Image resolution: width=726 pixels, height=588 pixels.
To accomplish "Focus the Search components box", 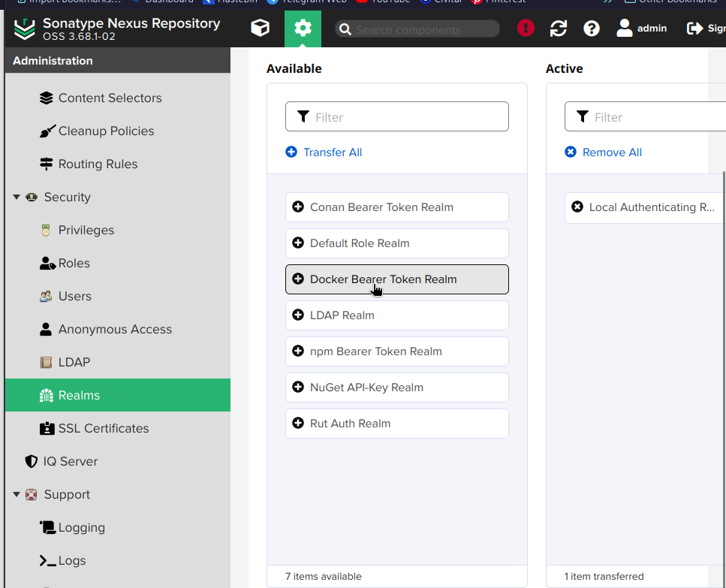I will (x=424, y=30).
